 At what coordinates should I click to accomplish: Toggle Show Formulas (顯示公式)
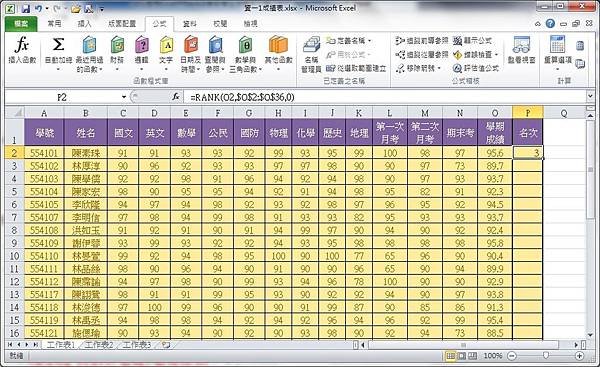click(472, 41)
